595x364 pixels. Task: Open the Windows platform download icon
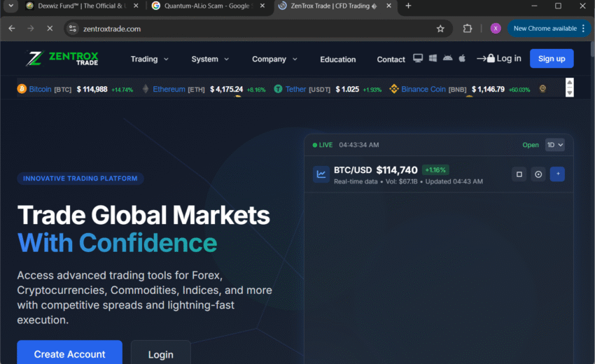(x=433, y=58)
